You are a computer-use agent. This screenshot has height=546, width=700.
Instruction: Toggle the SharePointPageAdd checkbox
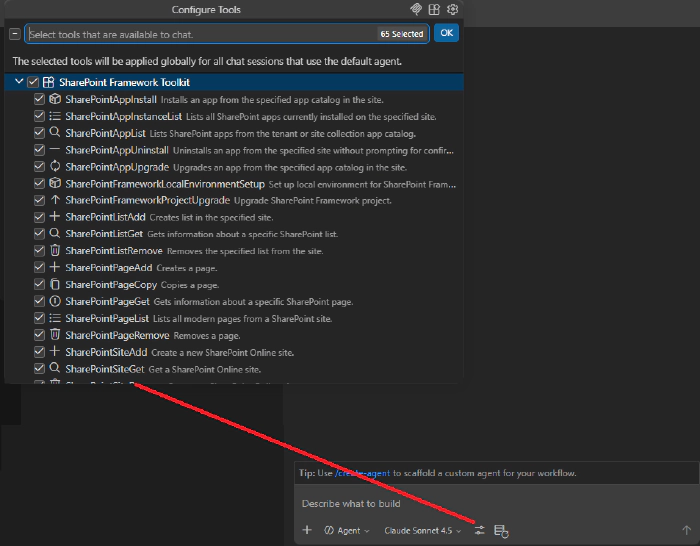(x=39, y=267)
